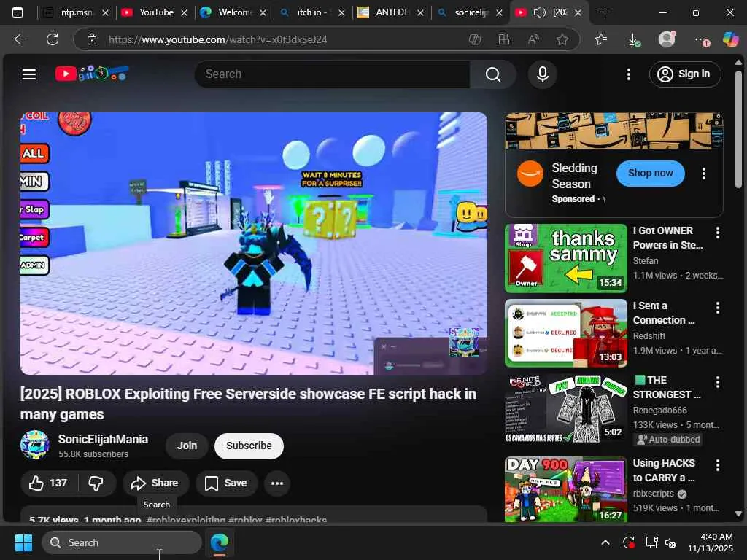
Task: Show hidden system tray icons
Action: click(x=605, y=542)
